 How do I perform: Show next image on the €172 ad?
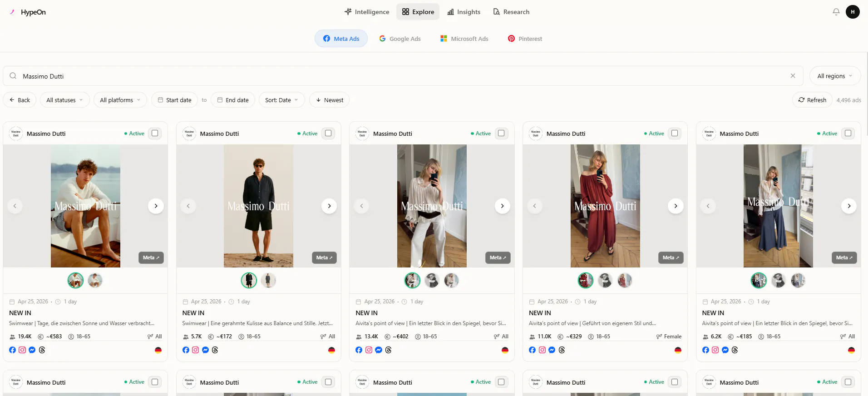(329, 206)
